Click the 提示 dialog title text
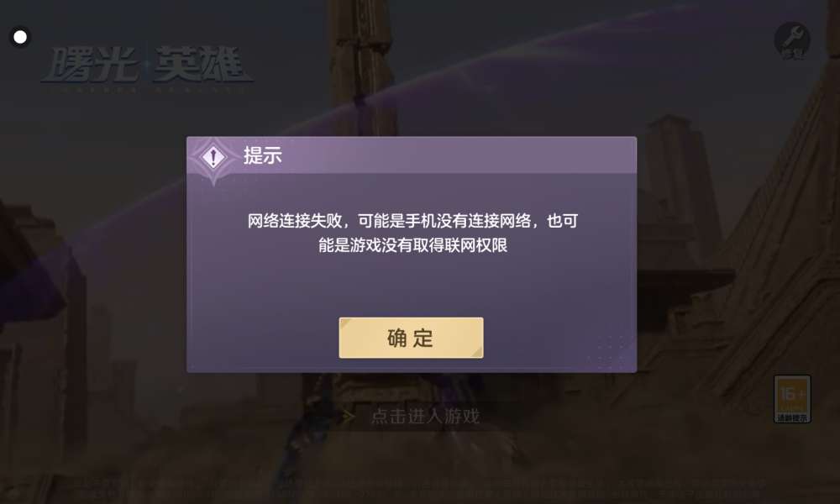840x504 pixels. (x=262, y=155)
